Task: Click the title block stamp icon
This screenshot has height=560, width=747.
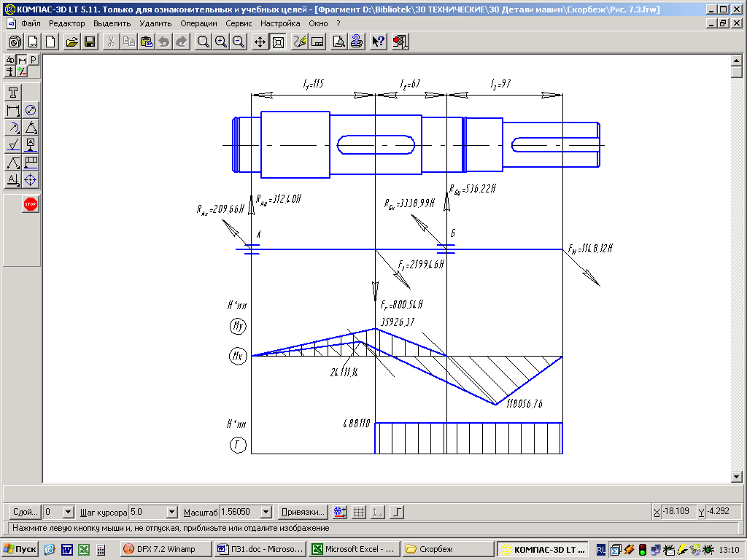Action: [x=317, y=42]
